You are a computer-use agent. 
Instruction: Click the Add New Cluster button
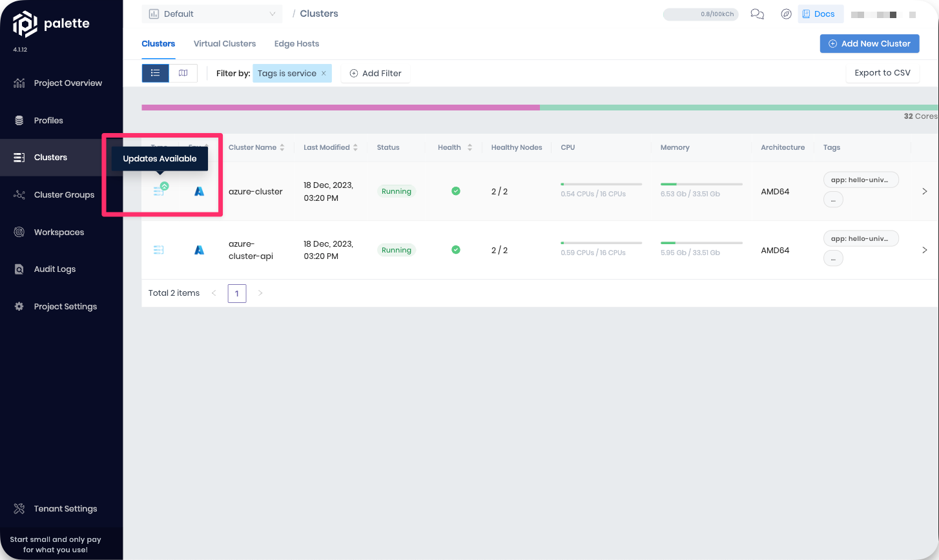point(869,43)
